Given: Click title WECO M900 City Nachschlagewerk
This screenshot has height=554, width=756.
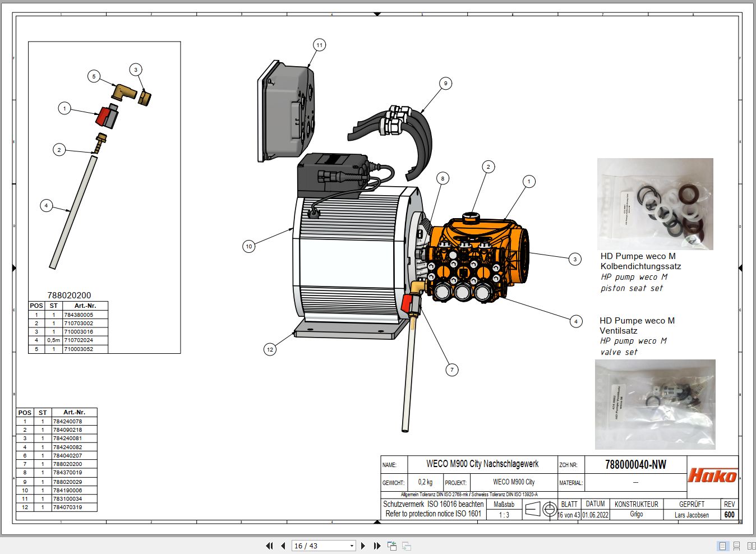Looking at the screenshot, I should (x=482, y=464).
